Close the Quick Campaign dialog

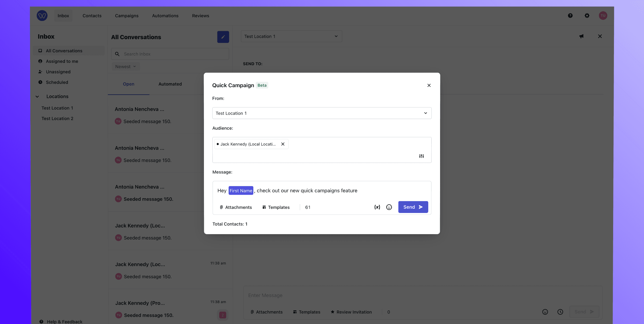point(429,85)
